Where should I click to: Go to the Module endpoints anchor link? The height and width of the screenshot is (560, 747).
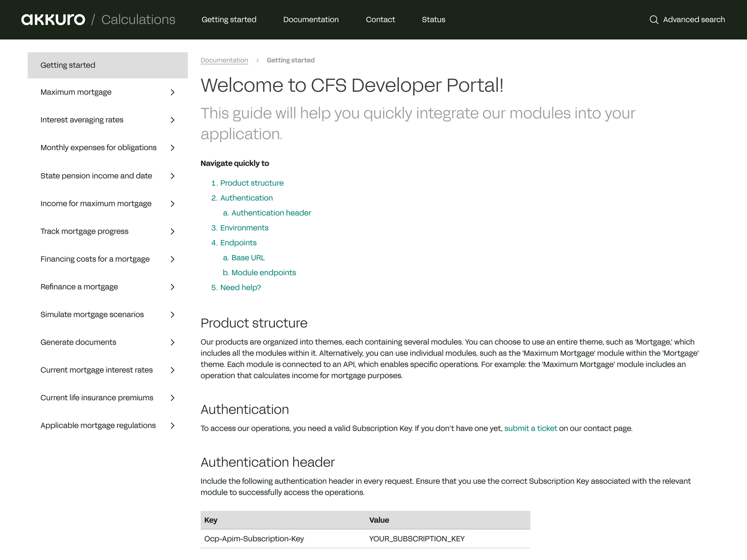pos(264,273)
